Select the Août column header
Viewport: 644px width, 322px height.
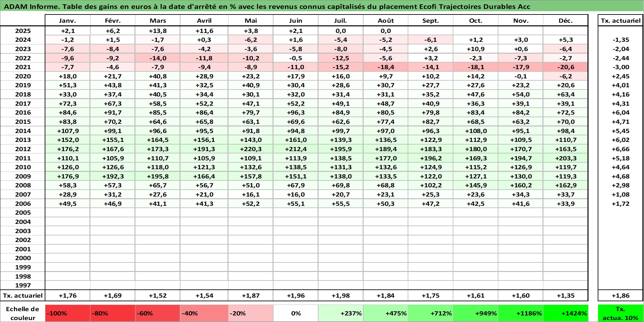[x=386, y=20]
